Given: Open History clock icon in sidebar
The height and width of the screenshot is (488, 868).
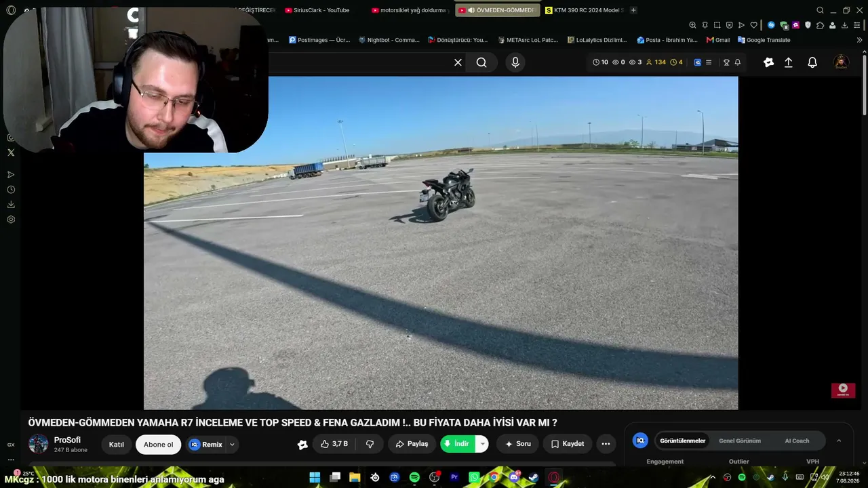Looking at the screenshot, I should pyautogui.click(x=11, y=190).
